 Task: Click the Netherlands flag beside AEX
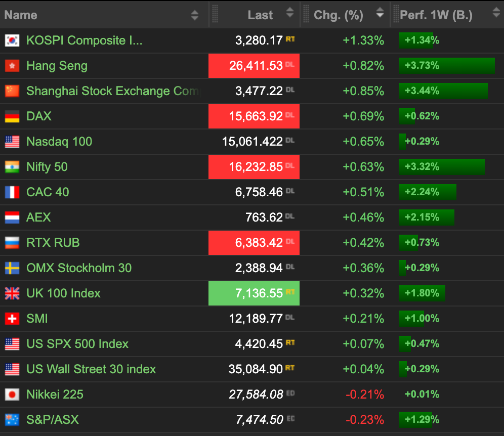coord(12,217)
